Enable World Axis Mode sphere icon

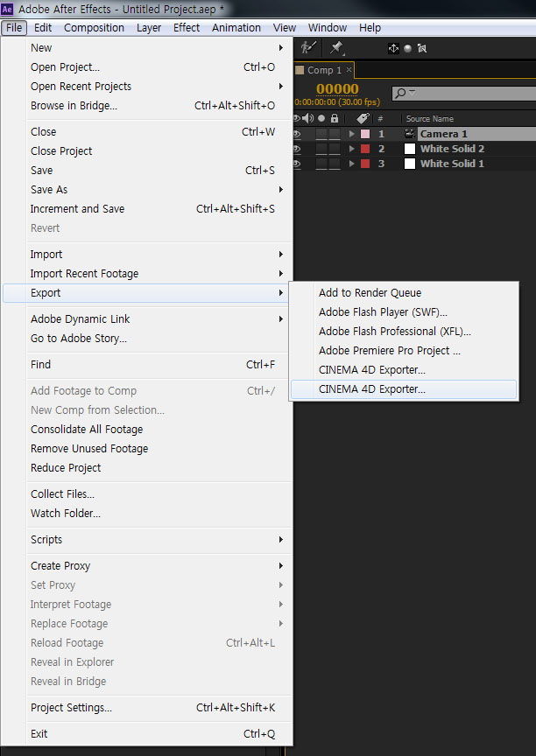[407, 48]
